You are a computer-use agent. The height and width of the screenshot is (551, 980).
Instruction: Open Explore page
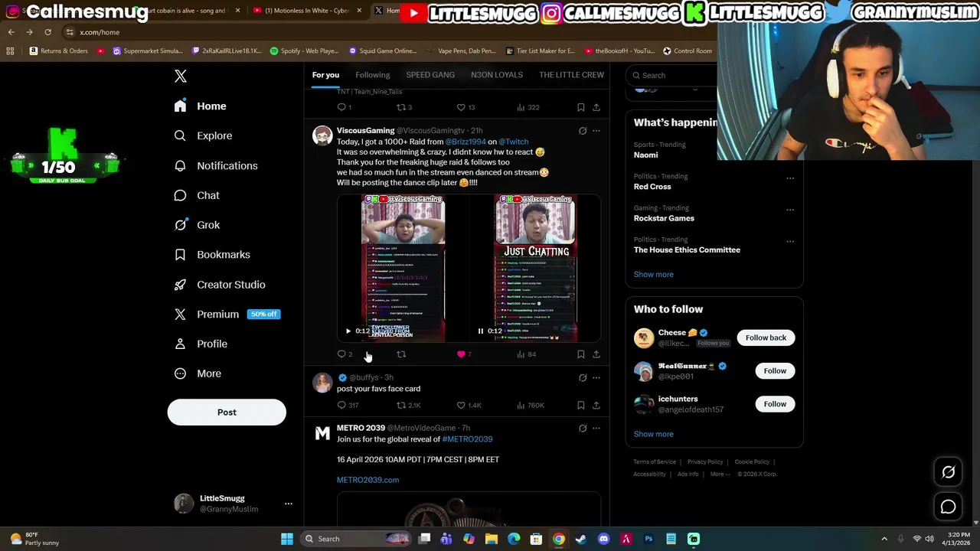click(203, 135)
